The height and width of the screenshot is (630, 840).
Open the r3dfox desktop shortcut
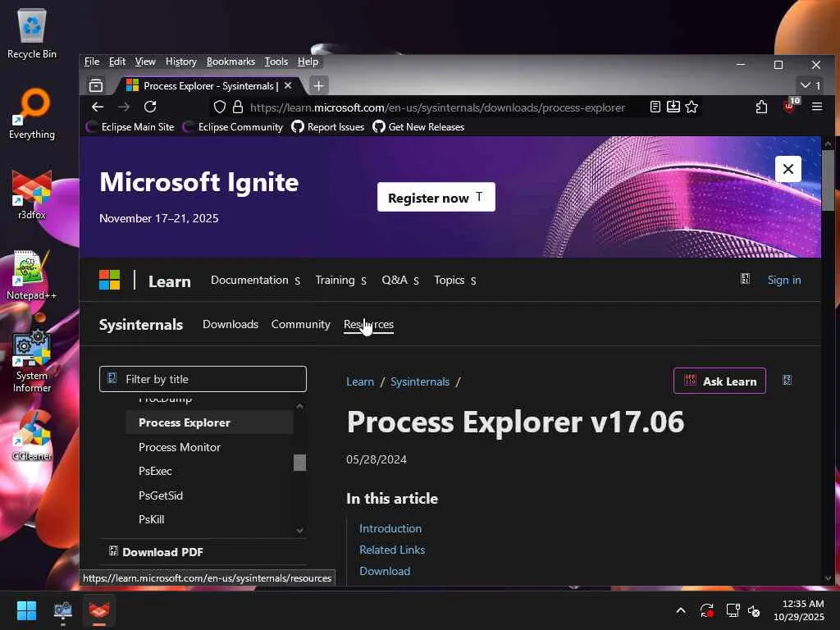[x=32, y=194]
